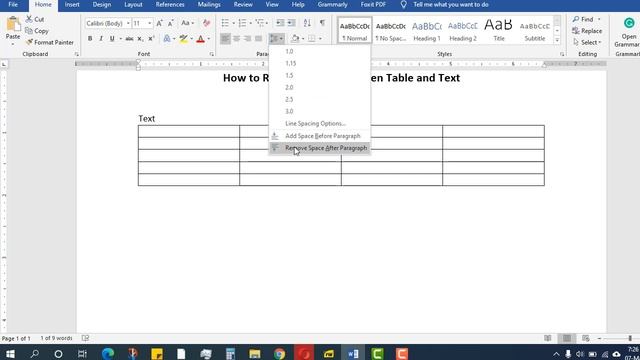Screen dimensions: 640x360
Task: Open Microsoft Edge from taskbar
Action: [x=108, y=353]
